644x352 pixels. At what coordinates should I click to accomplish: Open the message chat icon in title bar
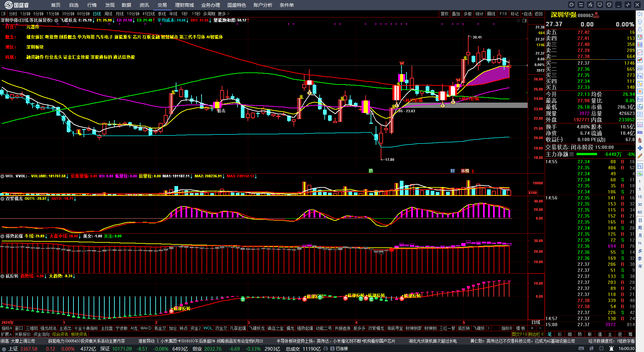tap(572, 5)
